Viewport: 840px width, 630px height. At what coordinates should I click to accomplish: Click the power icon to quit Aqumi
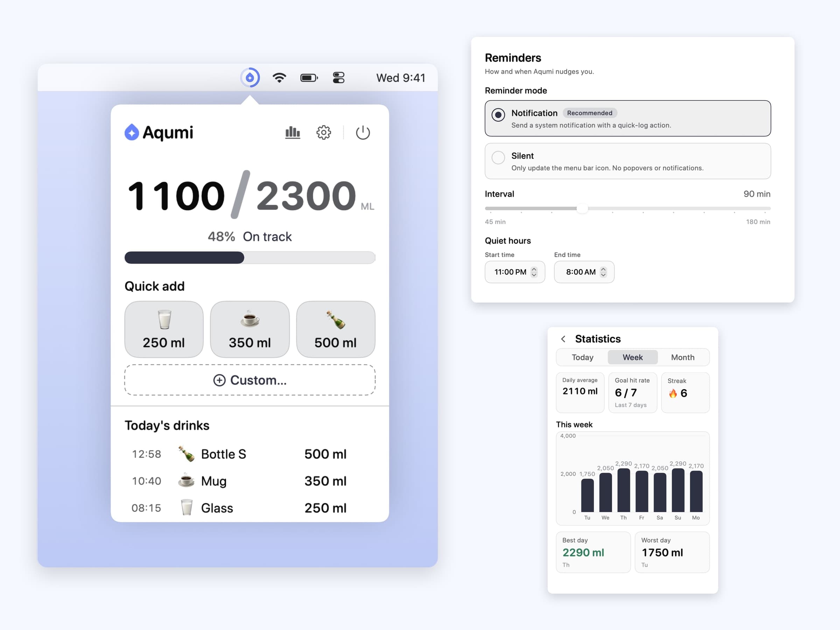[x=363, y=133]
